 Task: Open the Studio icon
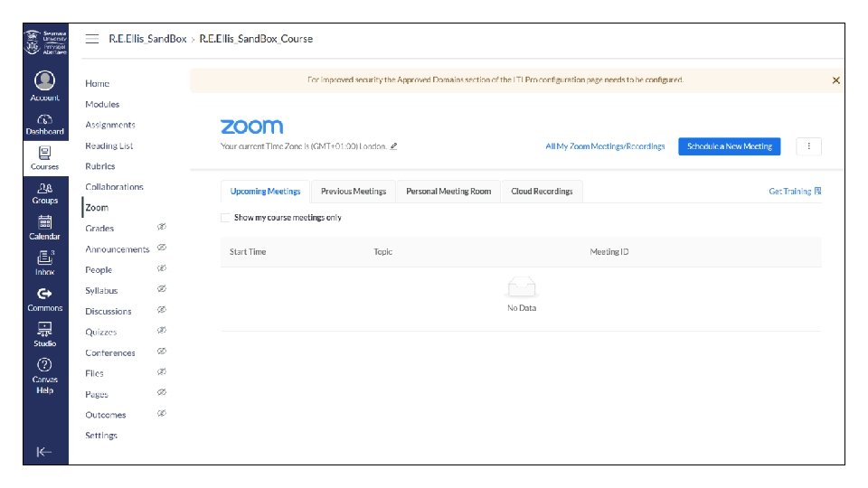pos(45,329)
